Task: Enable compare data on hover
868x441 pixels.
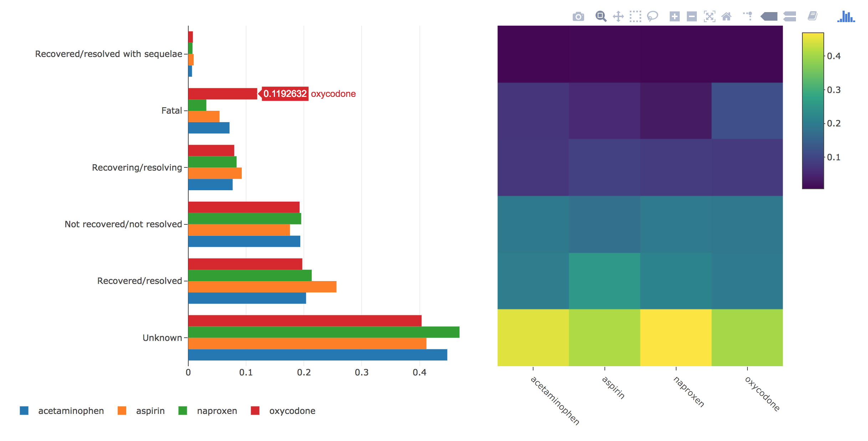Action: click(x=790, y=16)
